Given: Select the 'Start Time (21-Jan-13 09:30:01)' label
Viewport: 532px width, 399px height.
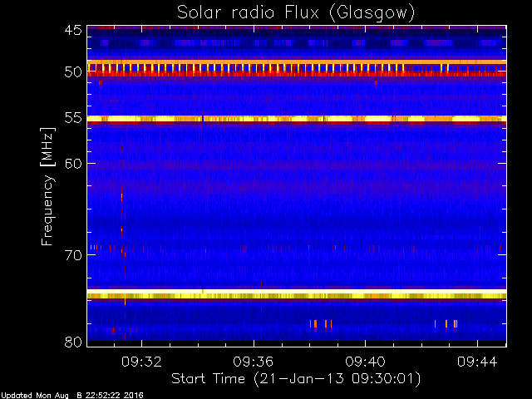Looking at the screenshot, I should click(x=296, y=379).
